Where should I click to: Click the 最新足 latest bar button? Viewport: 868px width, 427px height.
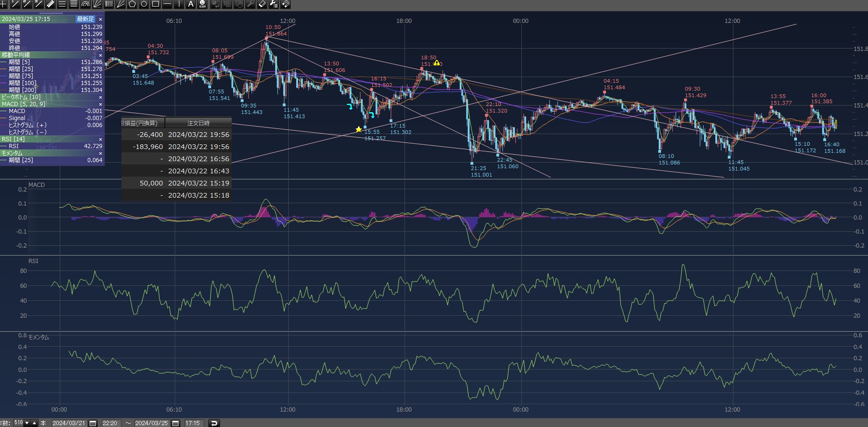tap(85, 19)
